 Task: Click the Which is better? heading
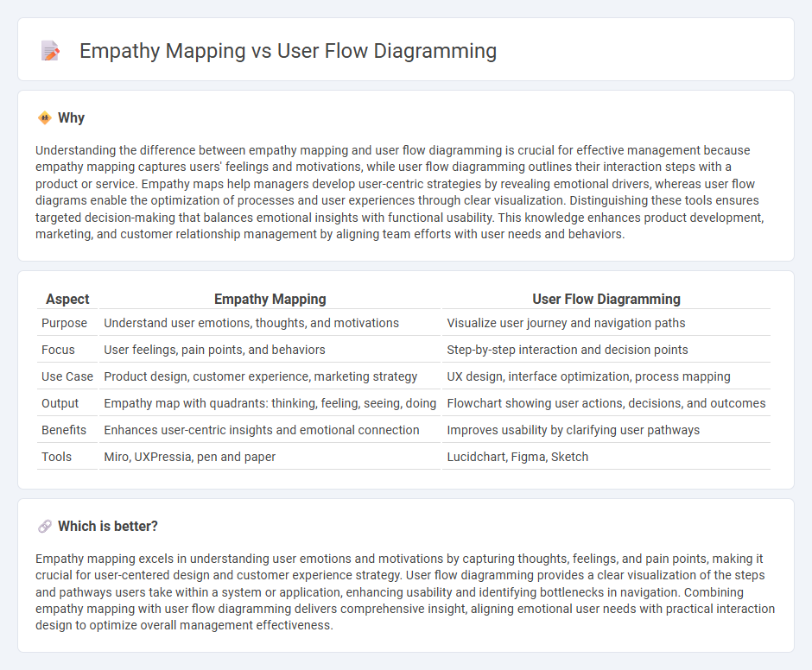tap(108, 527)
